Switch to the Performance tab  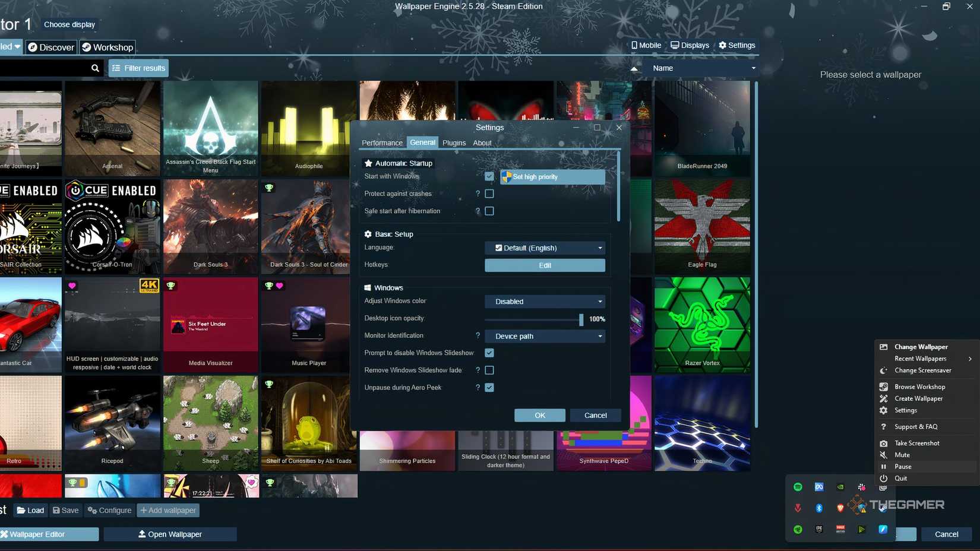[x=382, y=142]
